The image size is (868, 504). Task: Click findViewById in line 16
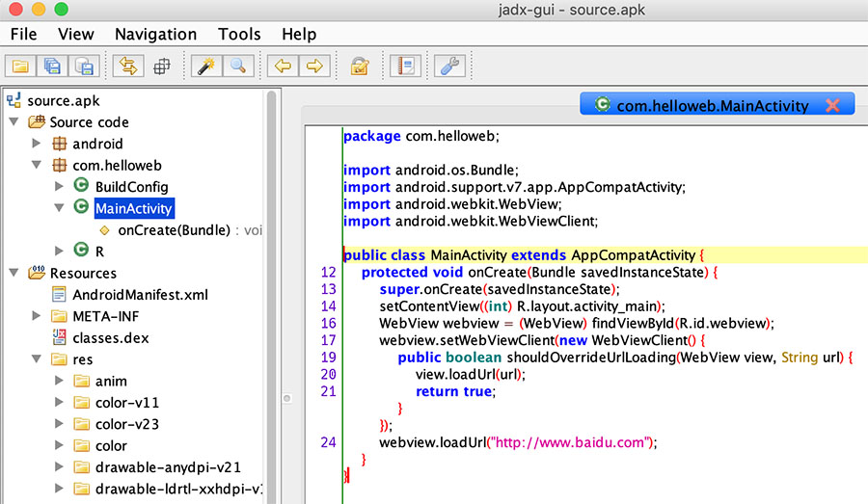[x=634, y=323]
